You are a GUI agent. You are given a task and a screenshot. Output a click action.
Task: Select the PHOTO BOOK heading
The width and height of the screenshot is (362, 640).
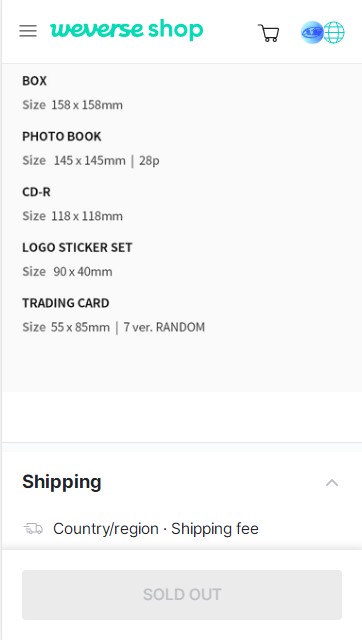(x=62, y=136)
